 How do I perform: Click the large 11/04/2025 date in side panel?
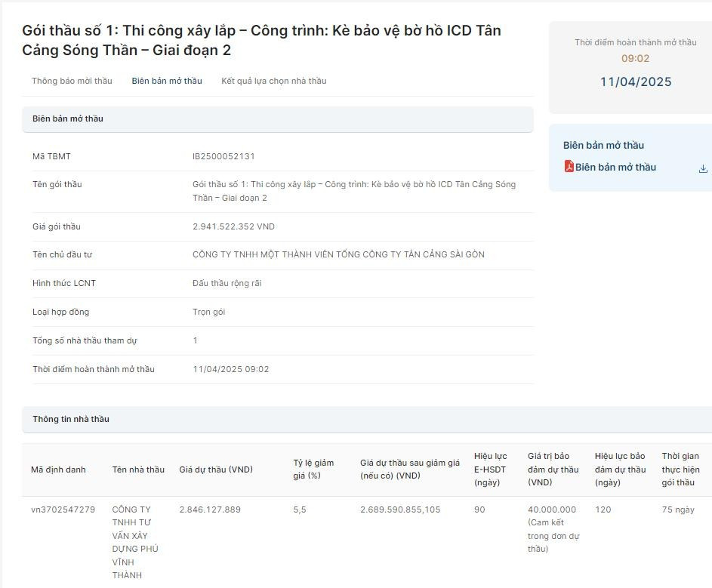(x=636, y=82)
